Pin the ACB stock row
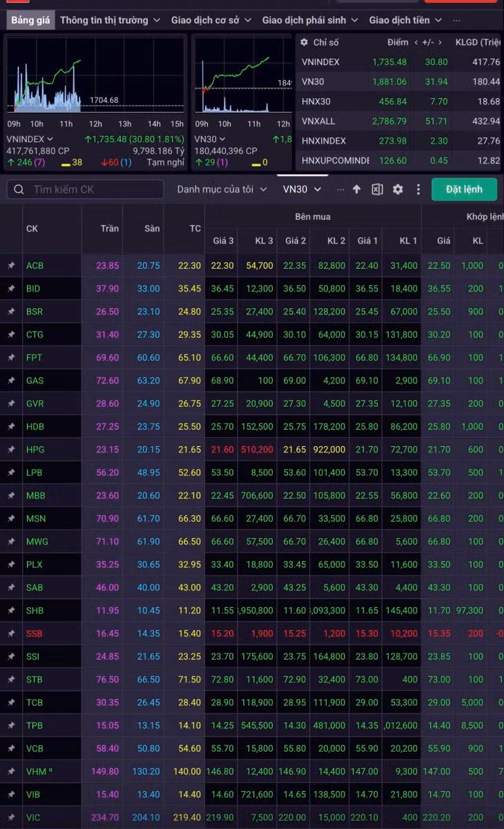504x829 pixels. click(11, 265)
